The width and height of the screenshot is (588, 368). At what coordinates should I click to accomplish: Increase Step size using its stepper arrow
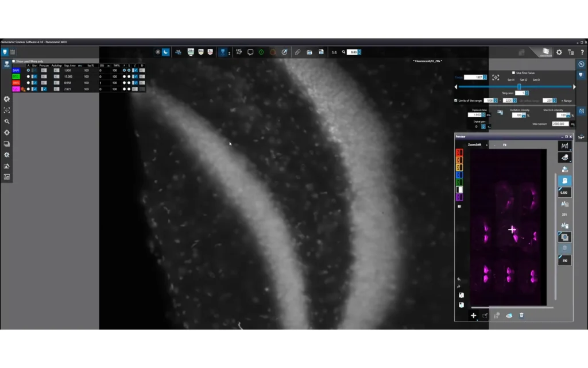click(527, 93)
